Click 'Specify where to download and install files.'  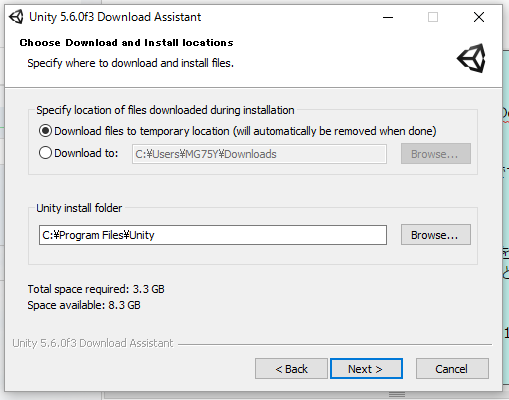pyautogui.click(x=131, y=63)
